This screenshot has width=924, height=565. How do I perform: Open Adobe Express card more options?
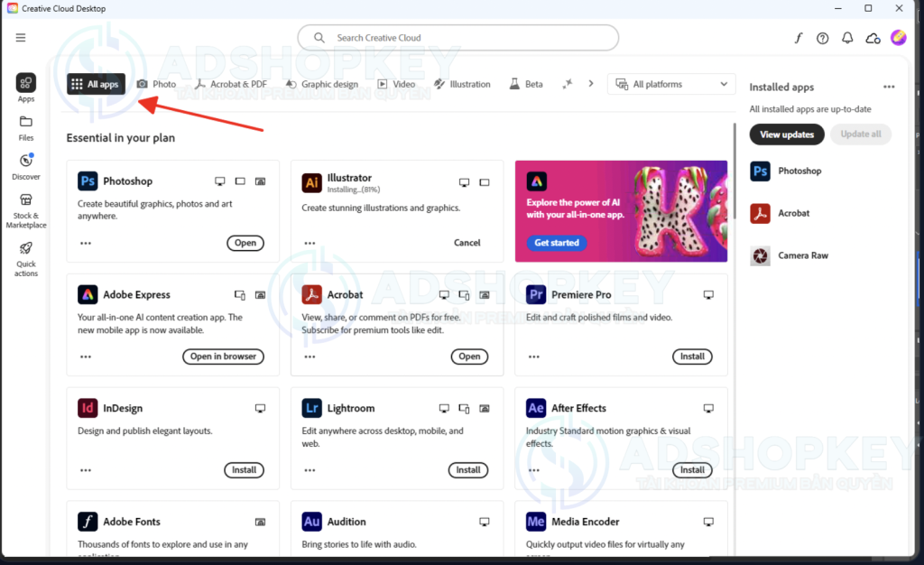click(86, 357)
